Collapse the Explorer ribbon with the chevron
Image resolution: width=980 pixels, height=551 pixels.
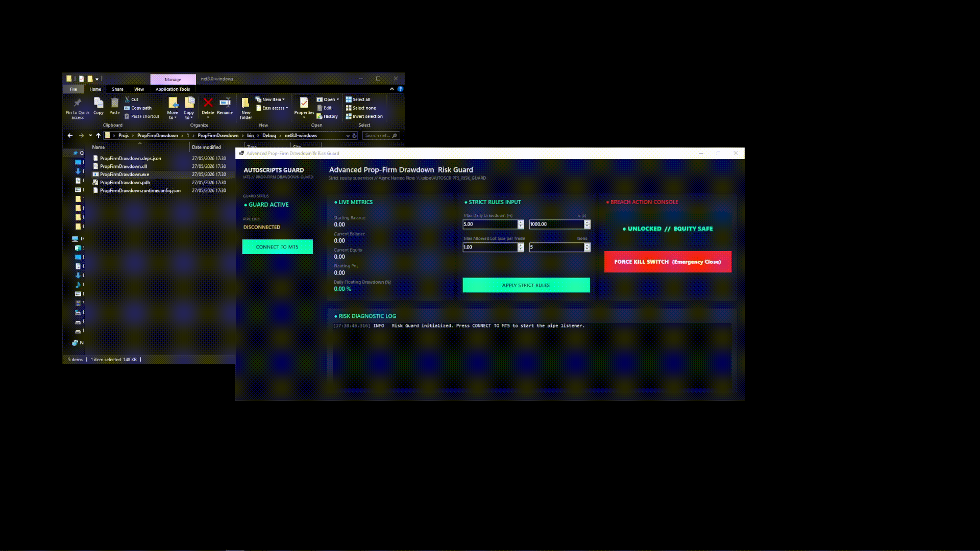tap(392, 89)
